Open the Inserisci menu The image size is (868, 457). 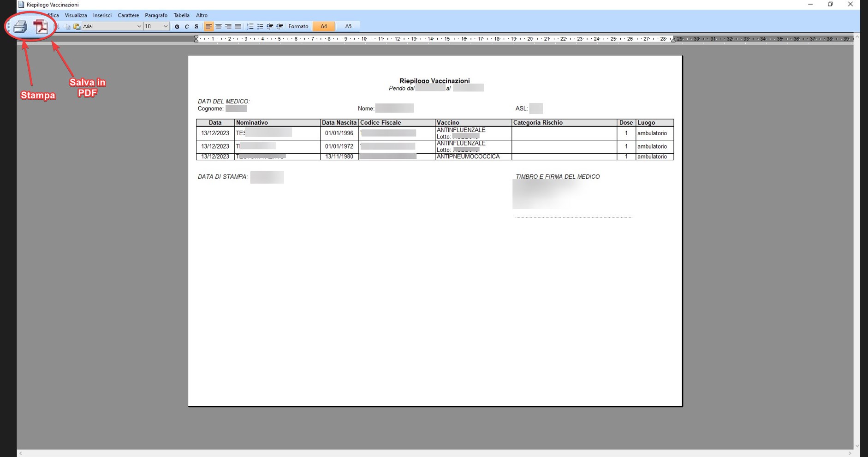coord(102,15)
